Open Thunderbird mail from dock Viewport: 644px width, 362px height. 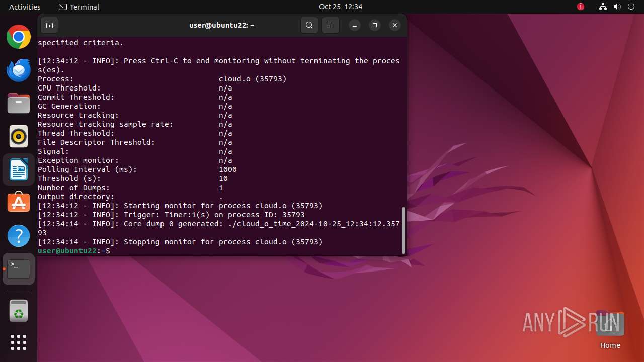pyautogui.click(x=19, y=70)
